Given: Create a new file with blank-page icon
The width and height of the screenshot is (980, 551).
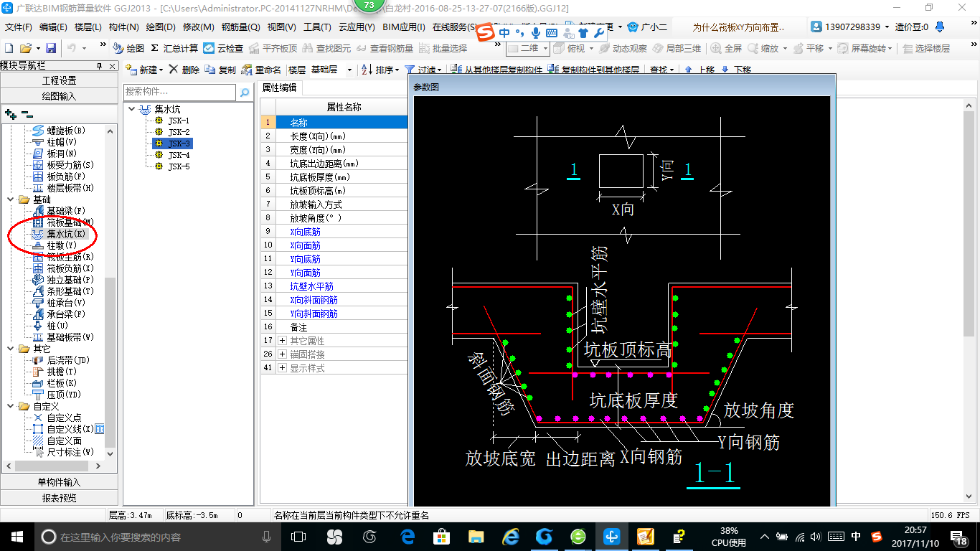Looking at the screenshot, I should [x=9, y=48].
